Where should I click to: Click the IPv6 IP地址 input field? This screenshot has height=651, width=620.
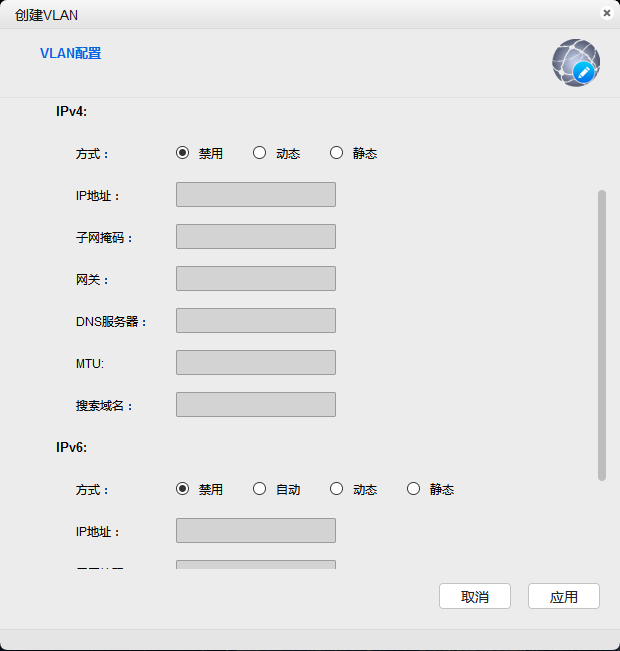(255, 531)
